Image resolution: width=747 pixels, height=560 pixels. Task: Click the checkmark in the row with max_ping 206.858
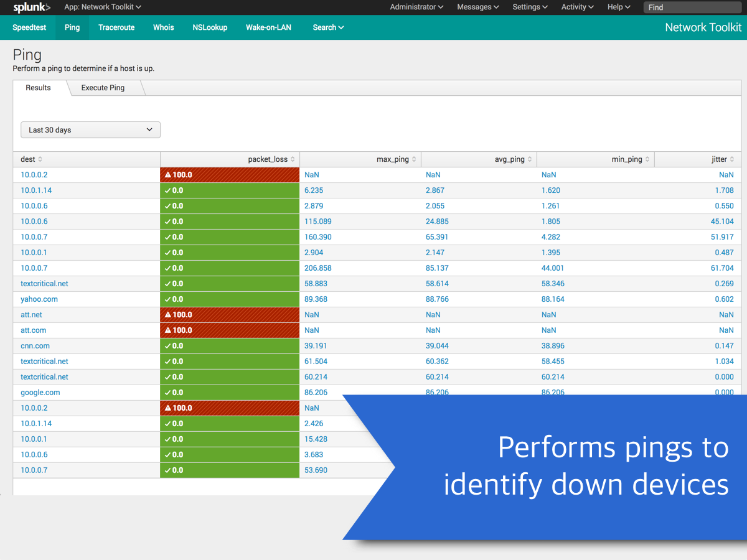click(x=168, y=268)
